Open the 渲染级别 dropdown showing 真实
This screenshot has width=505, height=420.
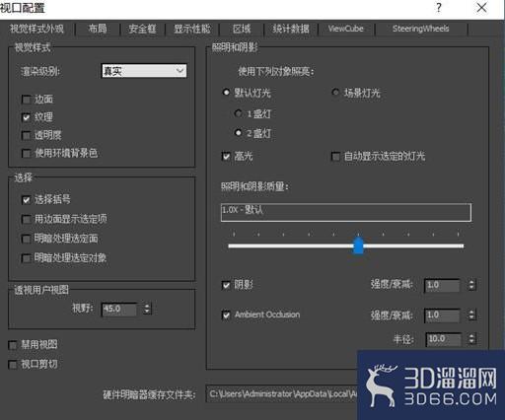click(x=144, y=71)
